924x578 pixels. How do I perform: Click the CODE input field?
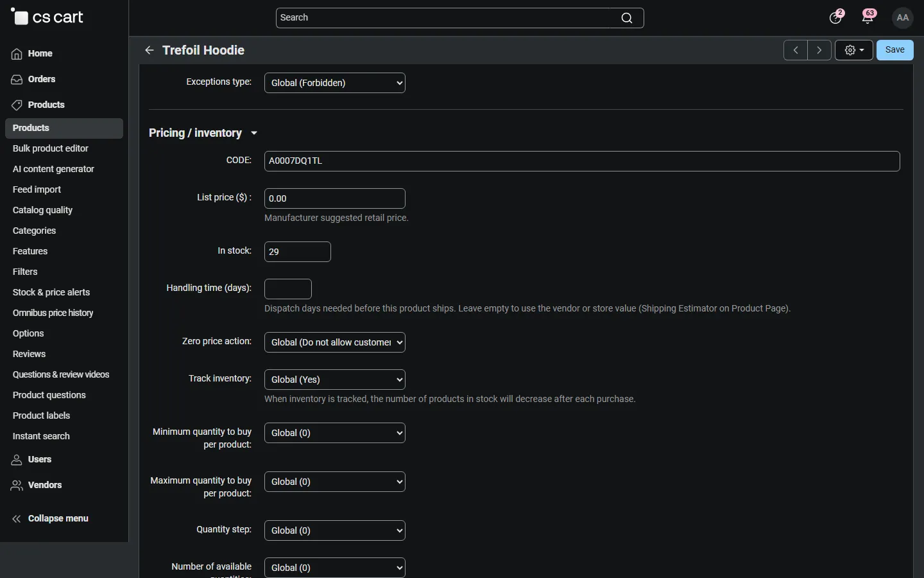[582, 161]
